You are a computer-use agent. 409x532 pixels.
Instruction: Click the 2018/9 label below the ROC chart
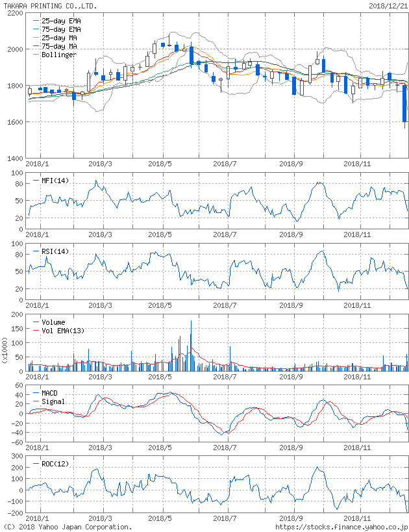tap(292, 518)
